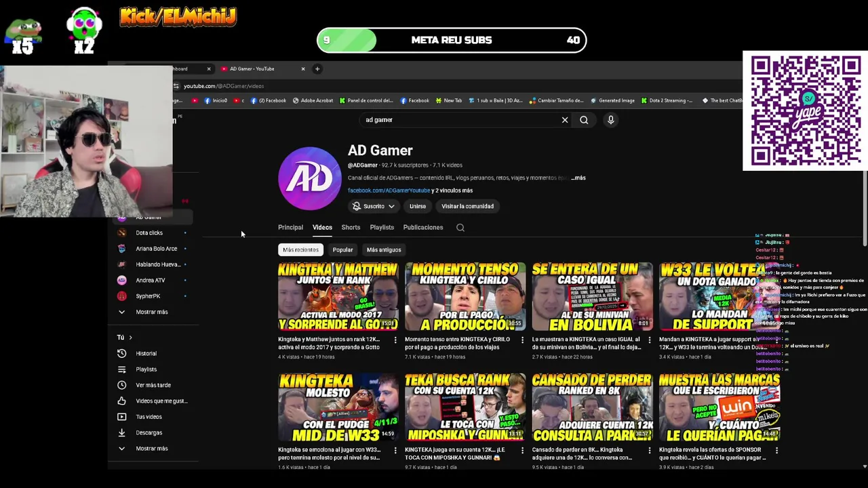Image resolution: width=868 pixels, height=488 pixels.
Task: Open options menu for Kingteka y Matthew video
Action: 395,340
